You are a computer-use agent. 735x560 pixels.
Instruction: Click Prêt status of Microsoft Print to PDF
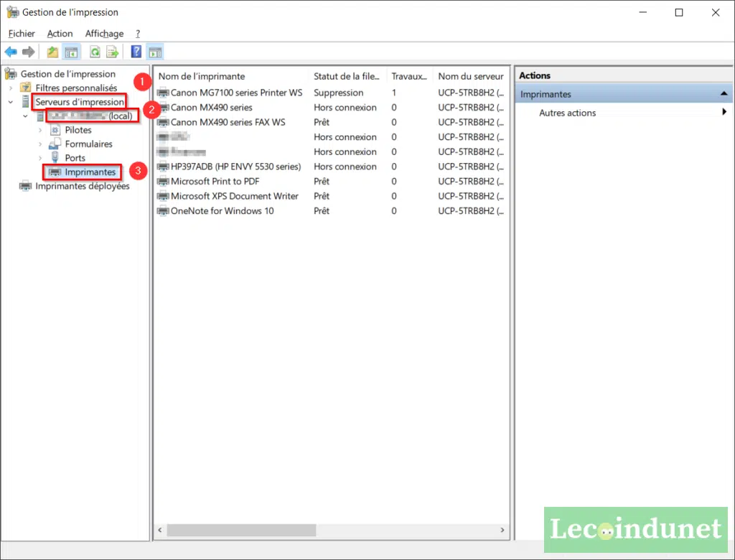coord(322,182)
